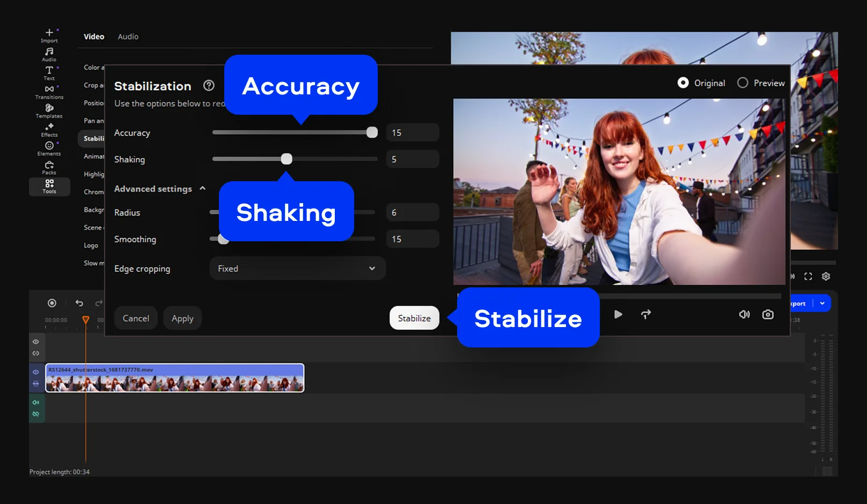
Task: Click the Cancel button
Action: click(136, 318)
